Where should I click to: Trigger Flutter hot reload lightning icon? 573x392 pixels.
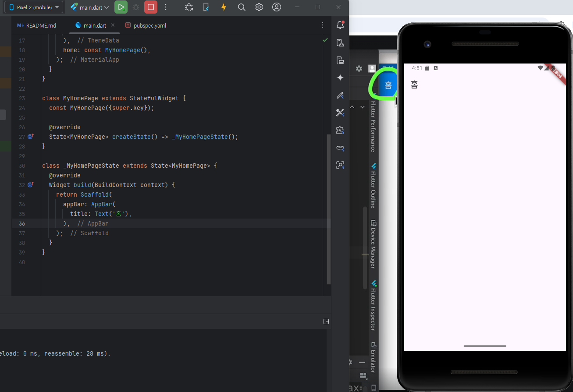[224, 7]
